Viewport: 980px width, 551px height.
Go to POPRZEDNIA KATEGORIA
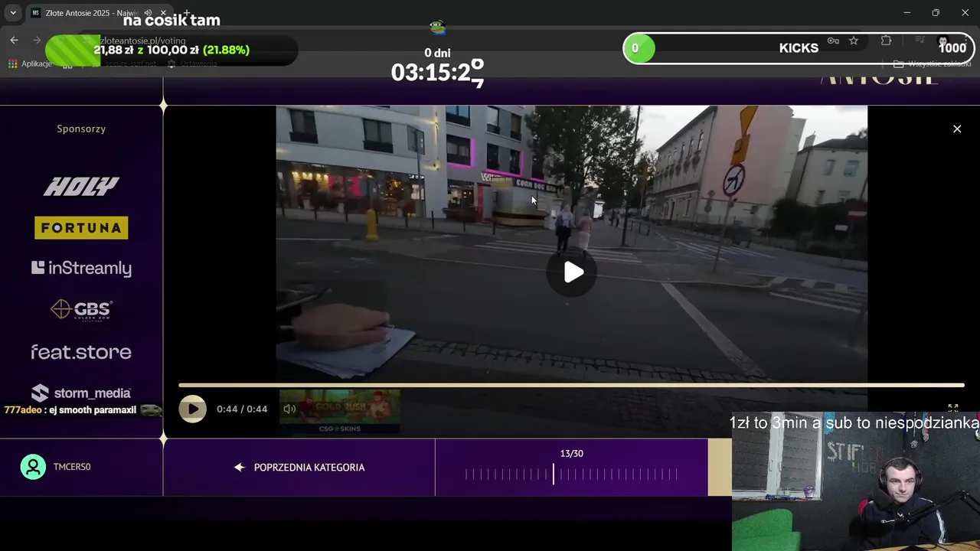pos(299,467)
